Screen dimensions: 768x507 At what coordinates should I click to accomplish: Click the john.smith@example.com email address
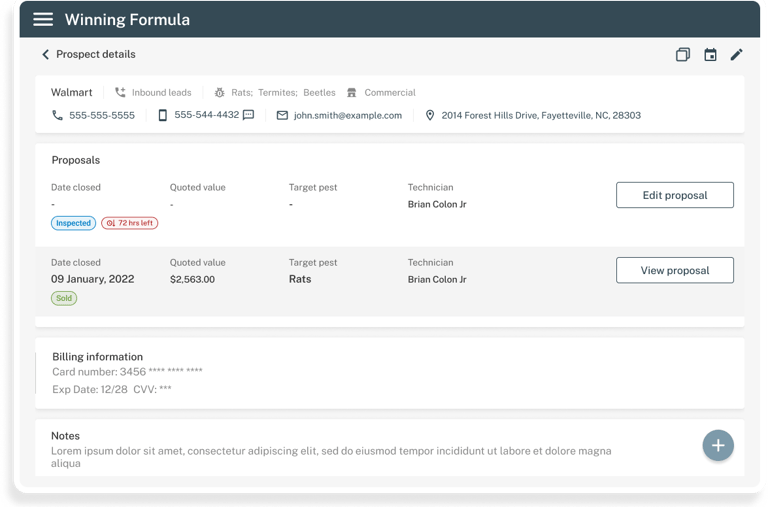(348, 116)
